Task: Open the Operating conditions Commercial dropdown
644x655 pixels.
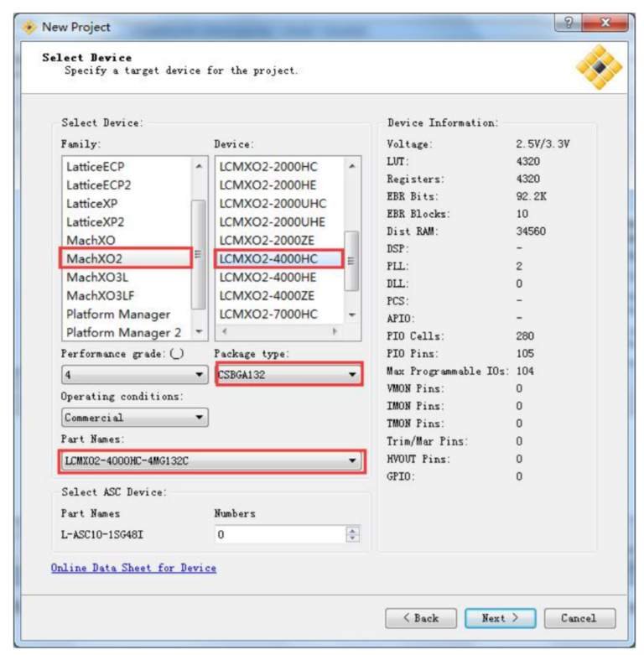Action: [134, 418]
